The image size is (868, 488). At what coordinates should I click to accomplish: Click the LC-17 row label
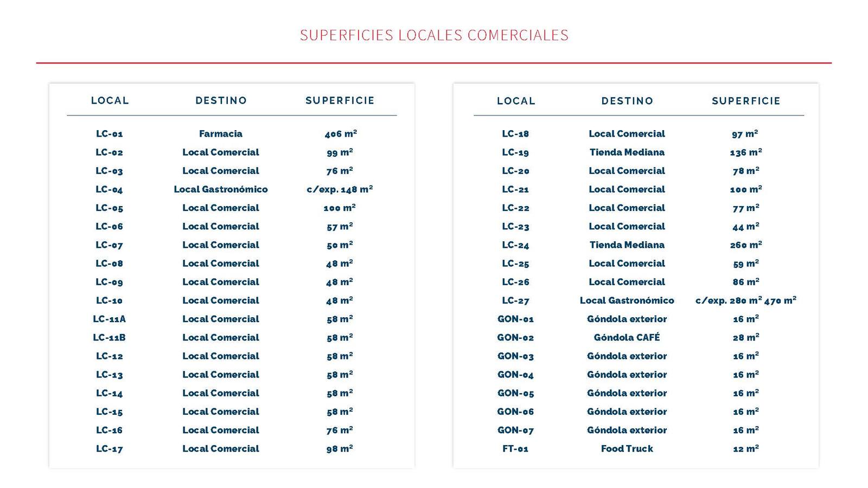tap(110, 449)
